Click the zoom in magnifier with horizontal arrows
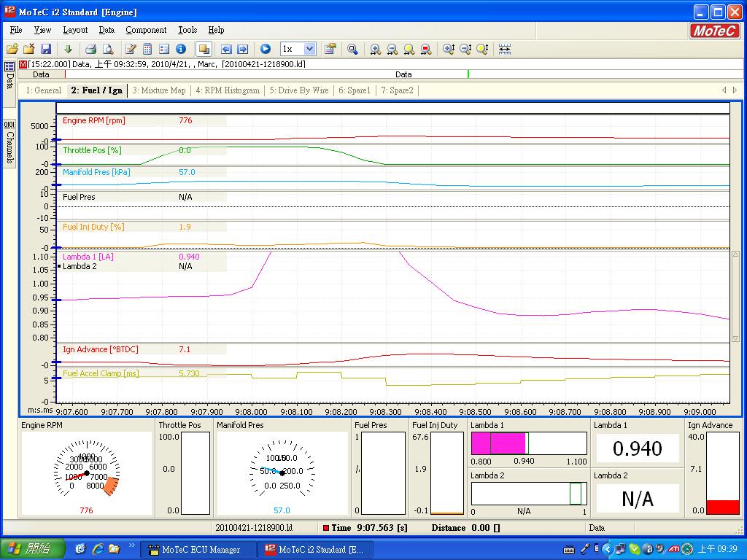 point(376,49)
